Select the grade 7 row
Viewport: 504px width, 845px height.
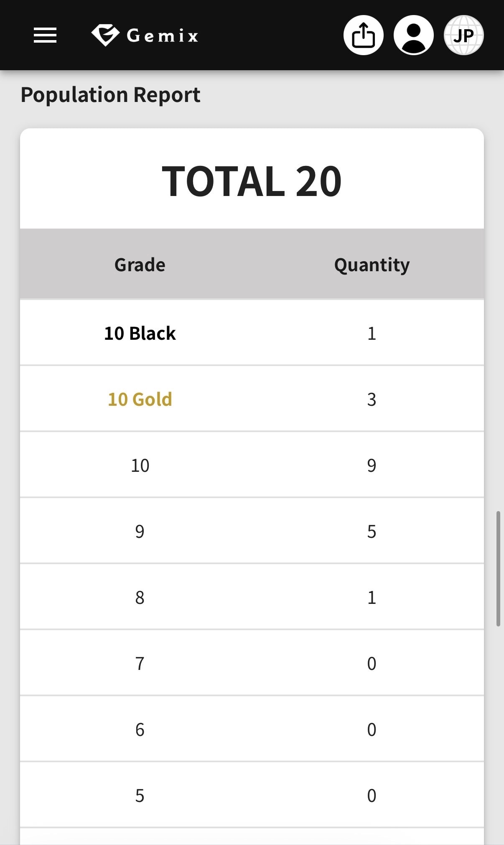tap(252, 663)
